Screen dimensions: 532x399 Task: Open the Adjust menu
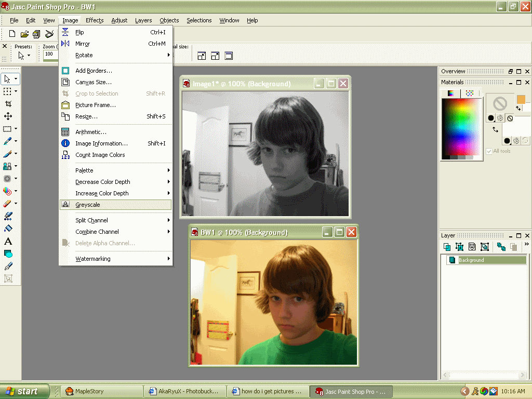point(119,20)
